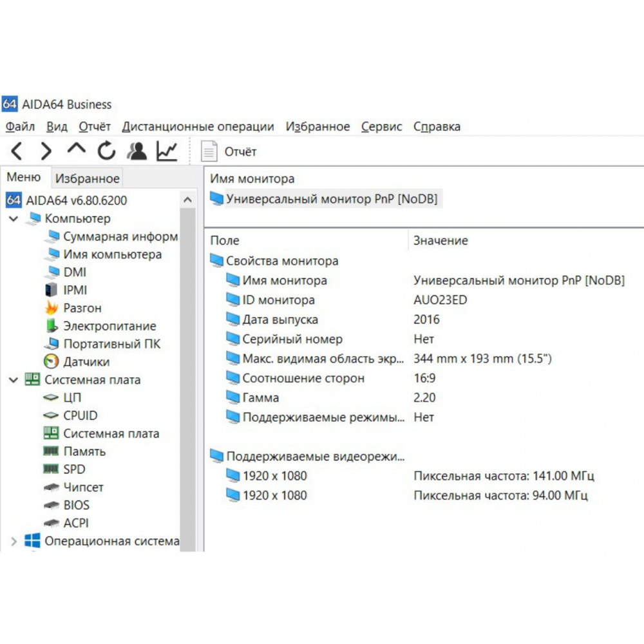Click the Поддерживаемые видеорежимы group header
The width and height of the screenshot is (644, 644).
coord(307,457)
